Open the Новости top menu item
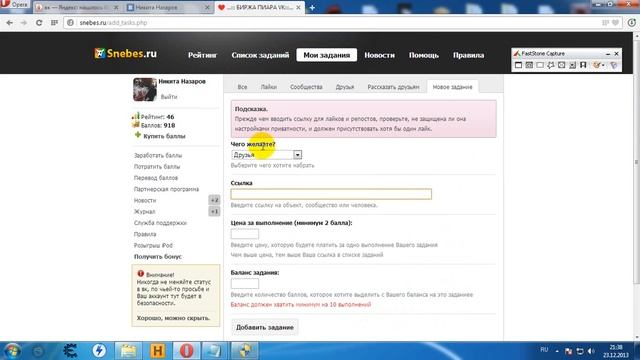The image size is (640, 360). tap(380, 55)
